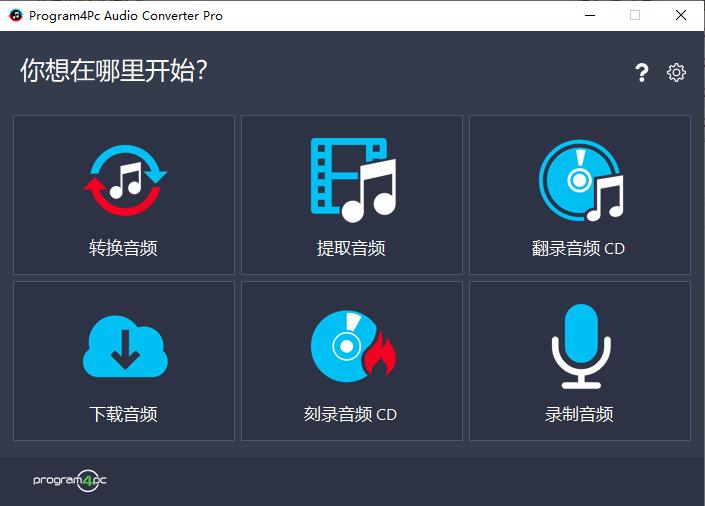Minimize the Audio Converter Pro window
The image size is (705, 506).
point(590,15)
